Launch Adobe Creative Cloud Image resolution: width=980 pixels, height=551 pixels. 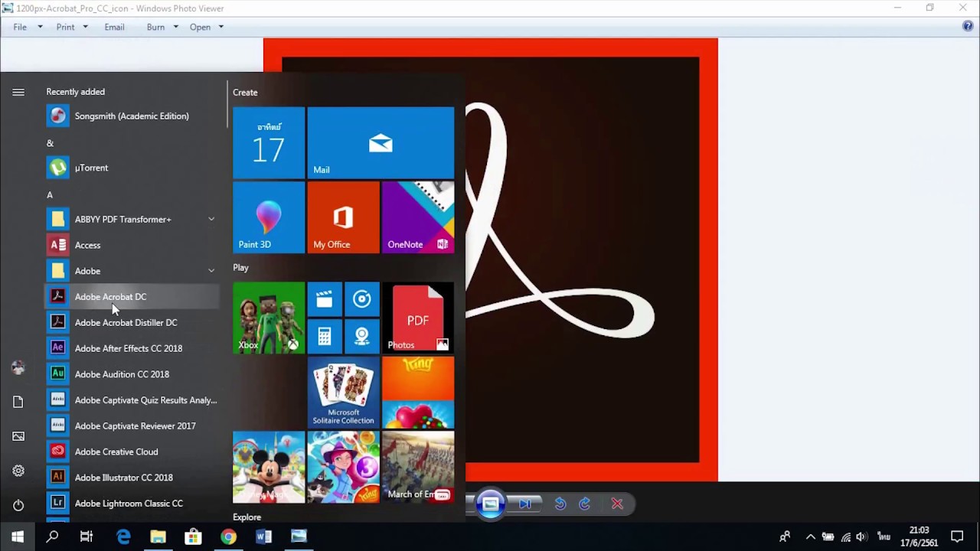(x=132, y=452)
